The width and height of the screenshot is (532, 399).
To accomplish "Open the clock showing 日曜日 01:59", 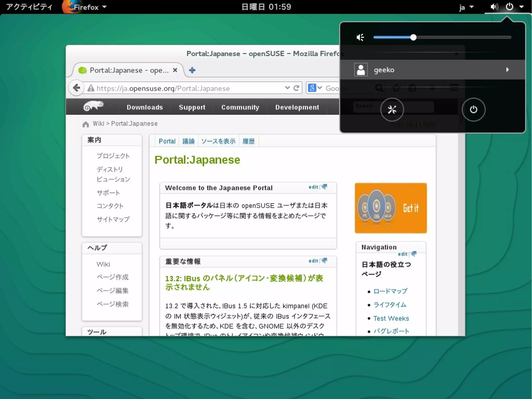I will (266, 7).
